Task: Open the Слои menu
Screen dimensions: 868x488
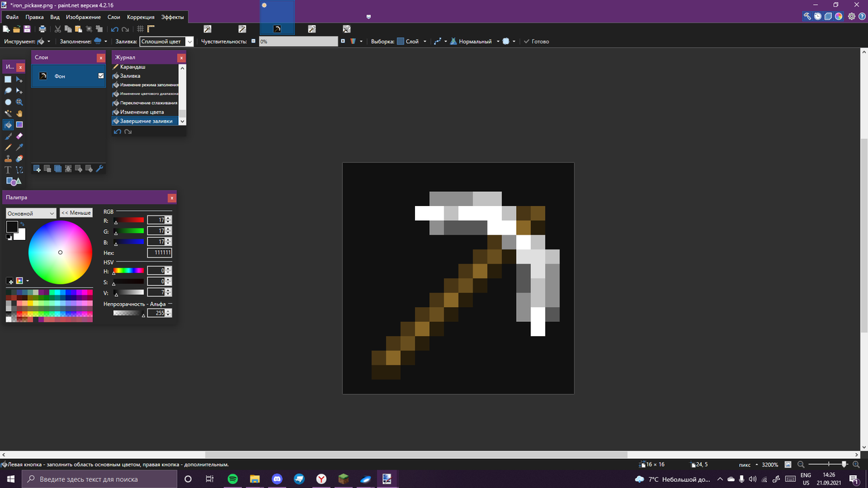Action: [x=114, y=17]
